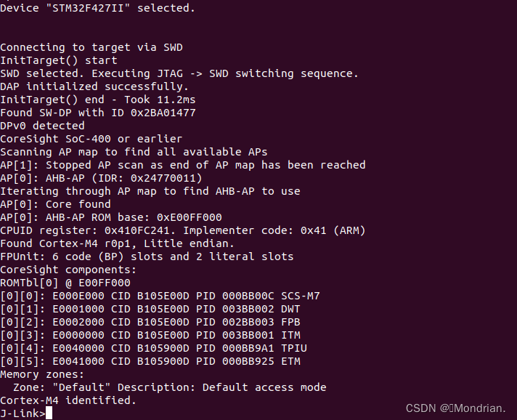
Task: Click the ITM component entry
Action: point(150,335)
